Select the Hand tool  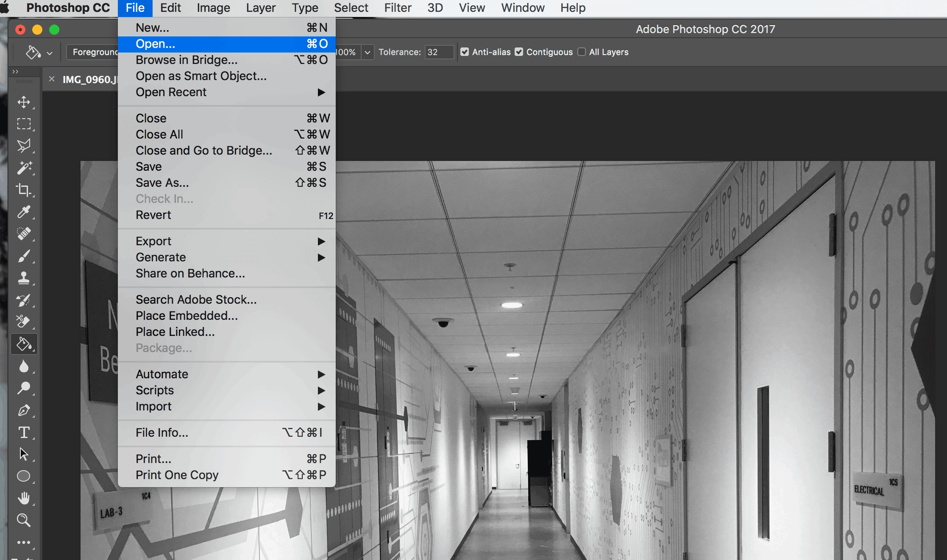point(24,498)
